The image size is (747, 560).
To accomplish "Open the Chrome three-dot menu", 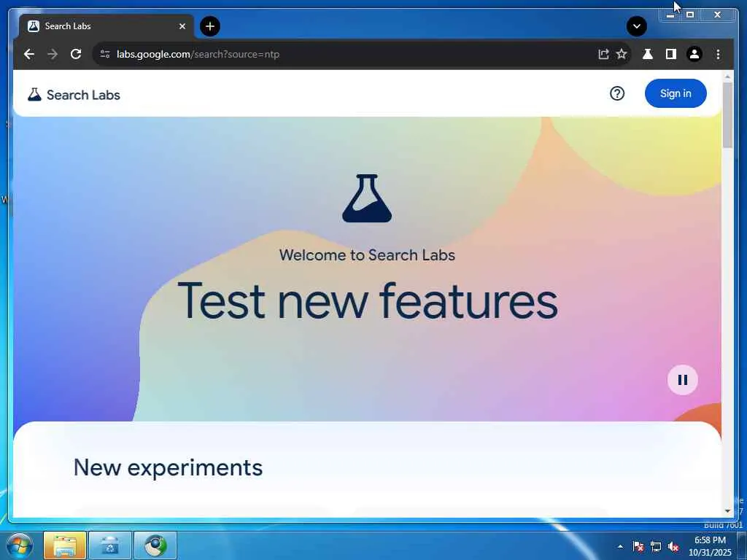I will coord(718,54).
